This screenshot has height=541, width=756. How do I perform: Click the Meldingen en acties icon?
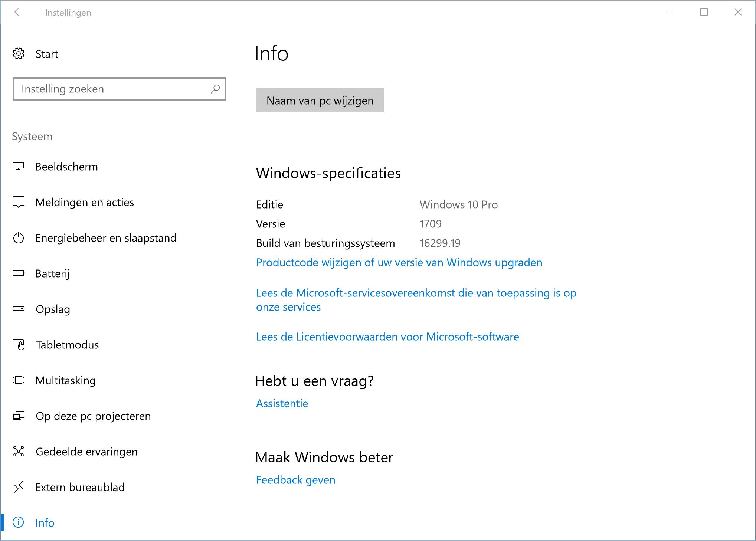[19, 202]
